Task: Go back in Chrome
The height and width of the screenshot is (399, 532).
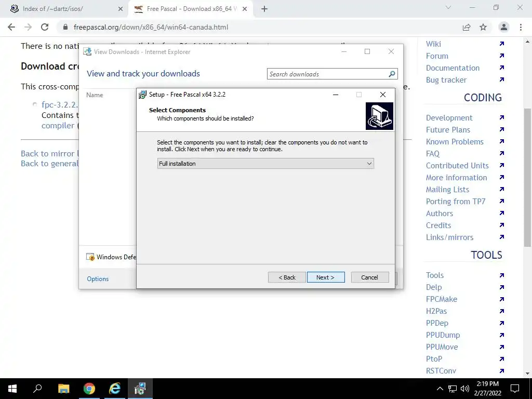Action: (11, 27)
